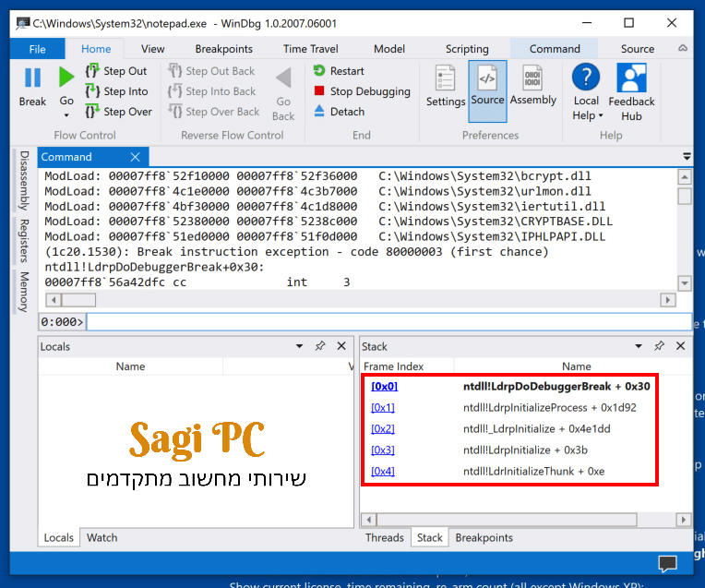Open the Time Travel ribbon tab
Viewport: 705px width, 588px height.
tap(311, 49)
